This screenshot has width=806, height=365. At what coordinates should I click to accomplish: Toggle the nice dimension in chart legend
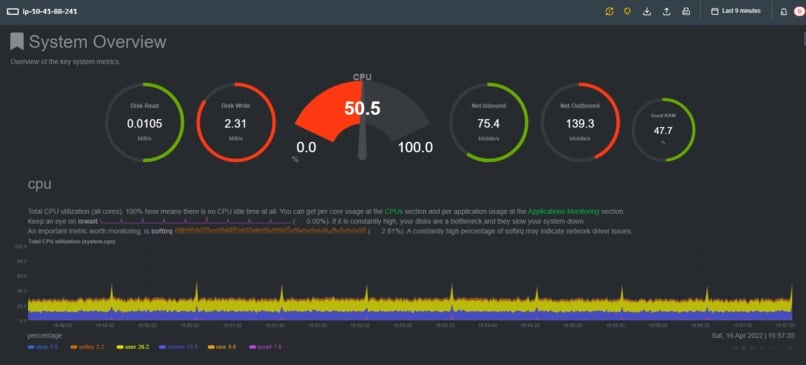click(222, 347)
